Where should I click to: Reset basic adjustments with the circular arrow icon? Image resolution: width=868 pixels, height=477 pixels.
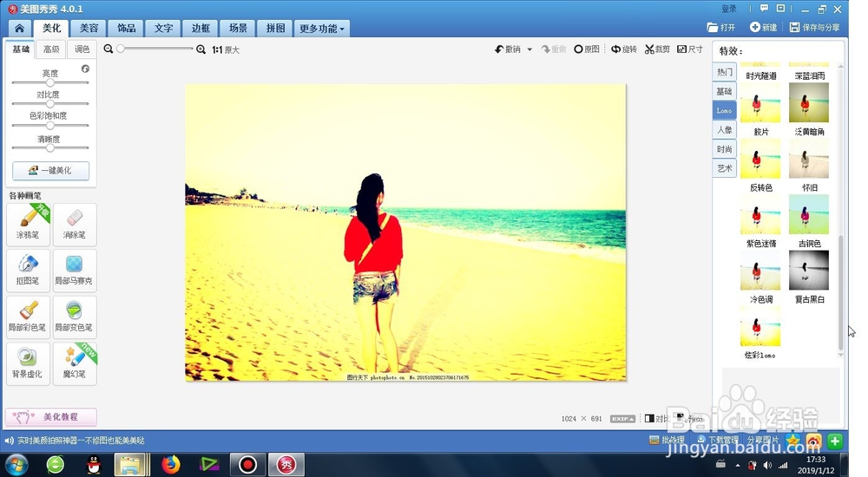(x=85, y=69)
